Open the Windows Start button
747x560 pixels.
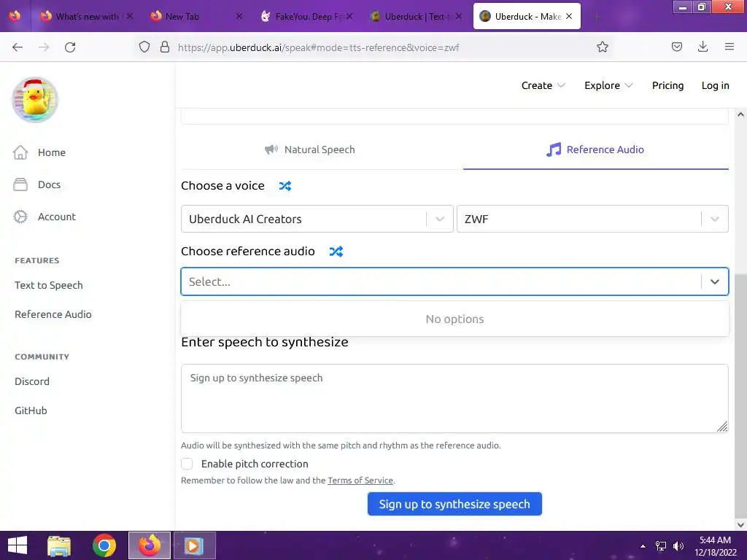[18, 545]
